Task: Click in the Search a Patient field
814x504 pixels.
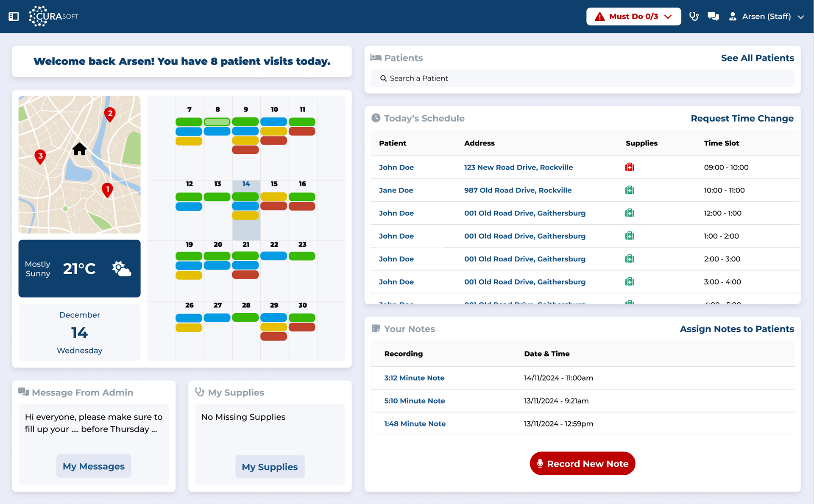Action: [x=582, y=78]
